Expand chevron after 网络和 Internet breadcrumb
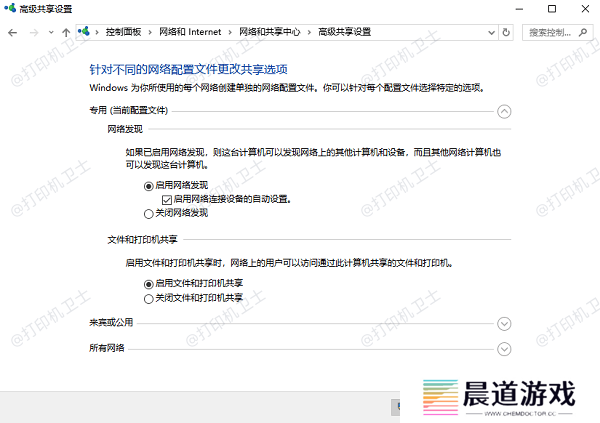The height and width of the screenshot is (423, 600). 230,33
